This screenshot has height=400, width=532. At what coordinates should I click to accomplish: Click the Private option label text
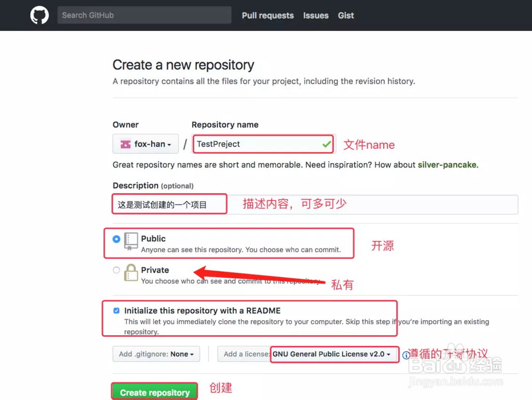click(155, 270)
